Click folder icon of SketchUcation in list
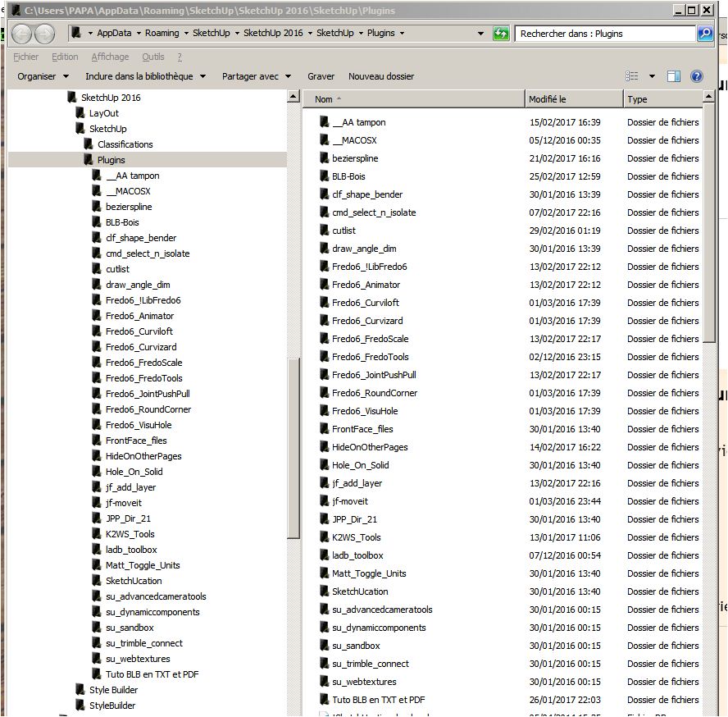 pos(324,591)
